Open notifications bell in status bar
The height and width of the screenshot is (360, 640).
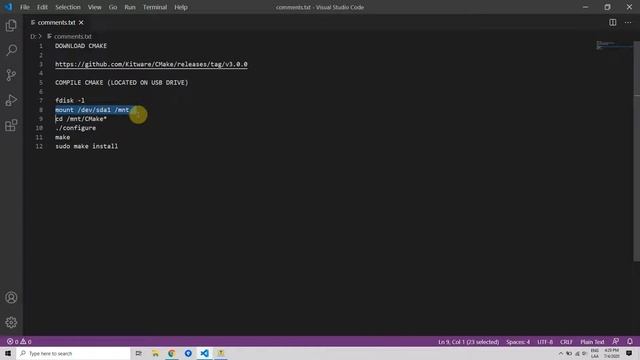[x=630, y=342]
